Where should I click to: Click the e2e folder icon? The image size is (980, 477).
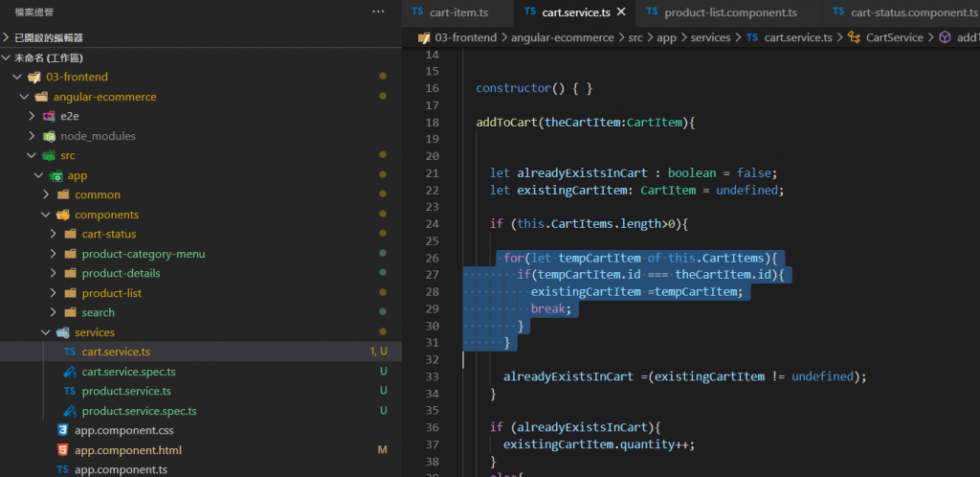click(x=49, y=116)
